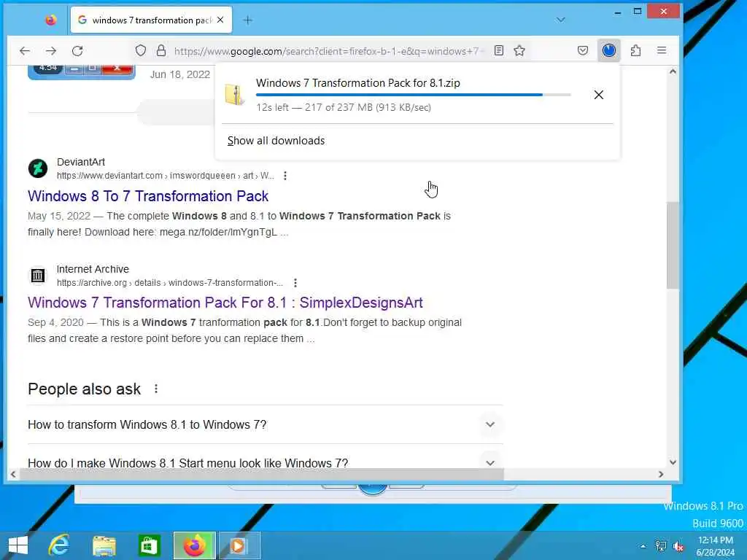The width and height of the screenshot is (747, 560).
Task: Go back with the browser back arrow
Action: [25, 50]
